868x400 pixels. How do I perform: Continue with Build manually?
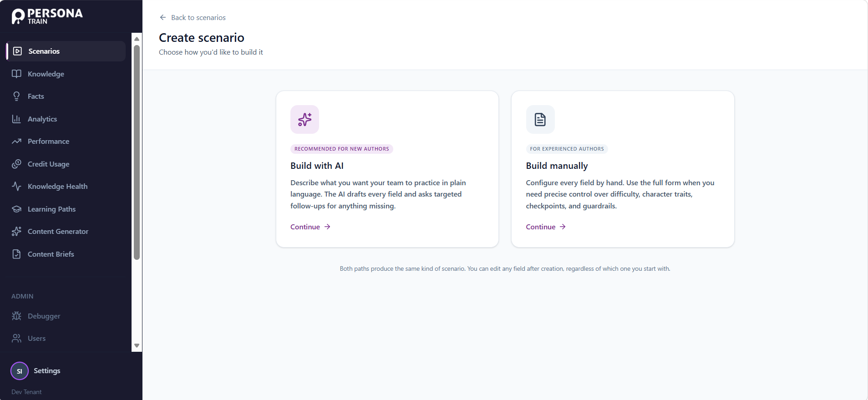pyautogui.click(x=546, y=227)
